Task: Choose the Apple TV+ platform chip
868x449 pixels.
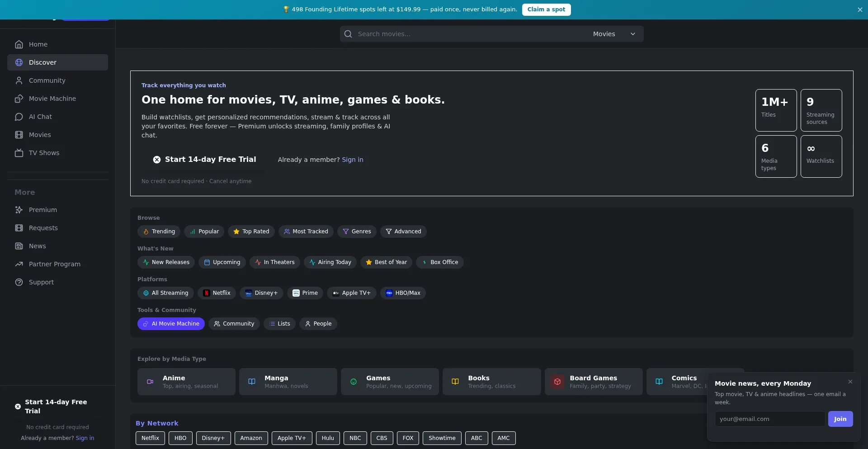Action: point(351,293)
